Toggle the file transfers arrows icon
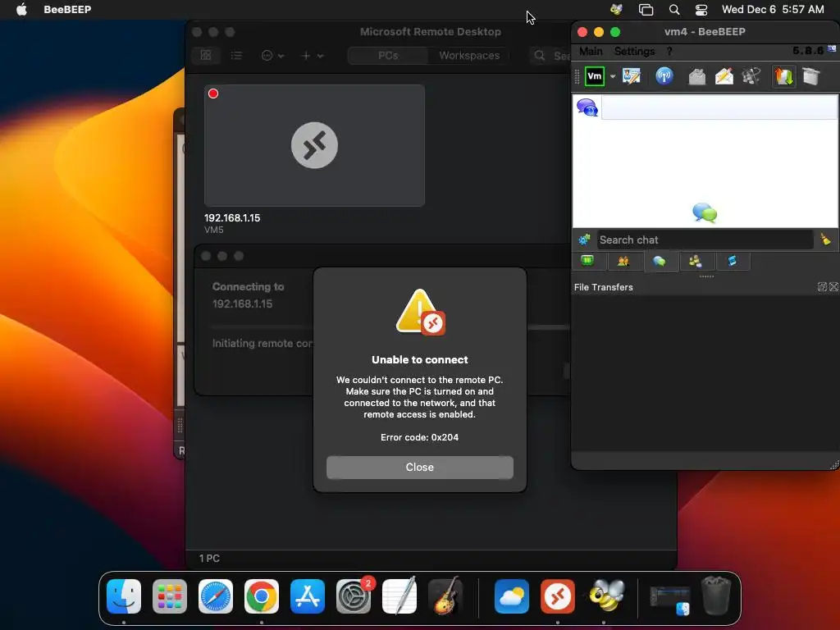The image size is (840, 630). 783,76
